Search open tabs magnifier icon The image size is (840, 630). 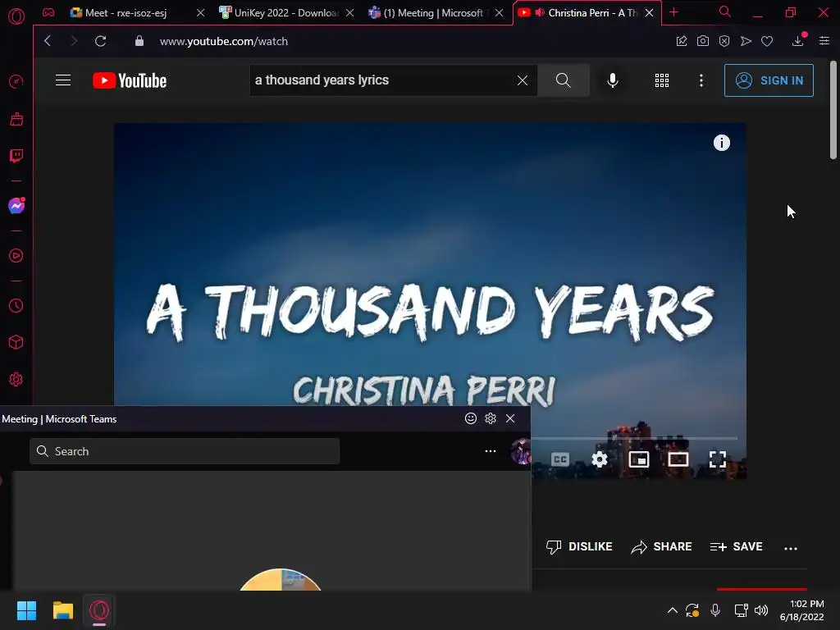tap(725, 11)
